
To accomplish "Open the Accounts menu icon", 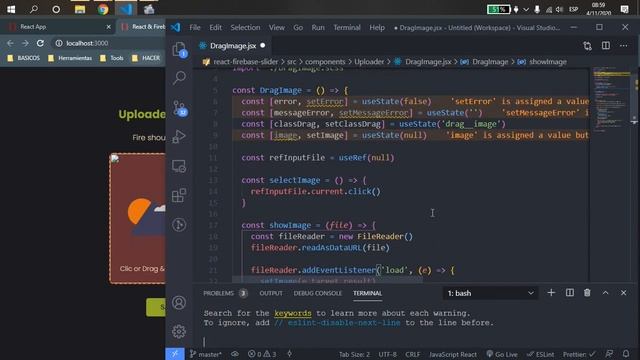I will [179, 302].
